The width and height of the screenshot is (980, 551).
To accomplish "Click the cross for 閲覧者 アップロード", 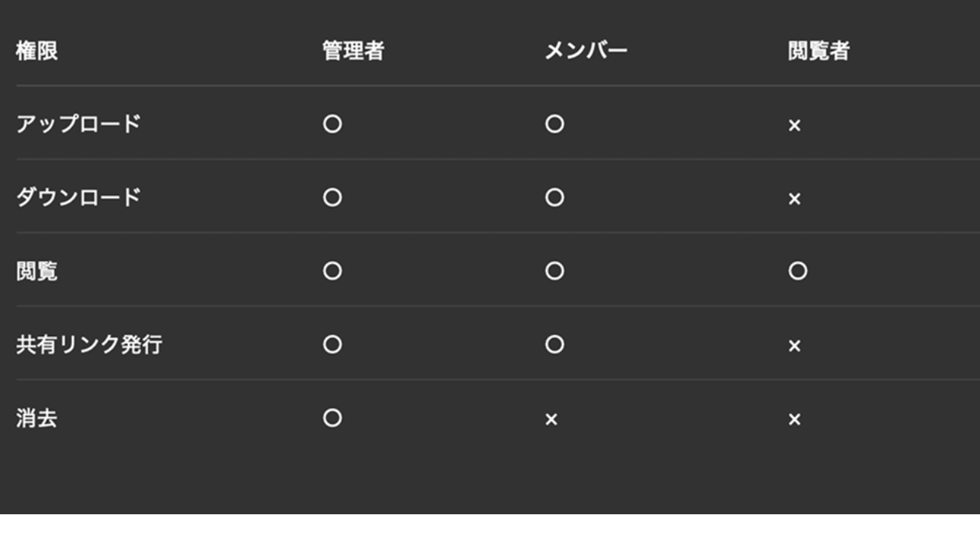I will coord(794,126).
